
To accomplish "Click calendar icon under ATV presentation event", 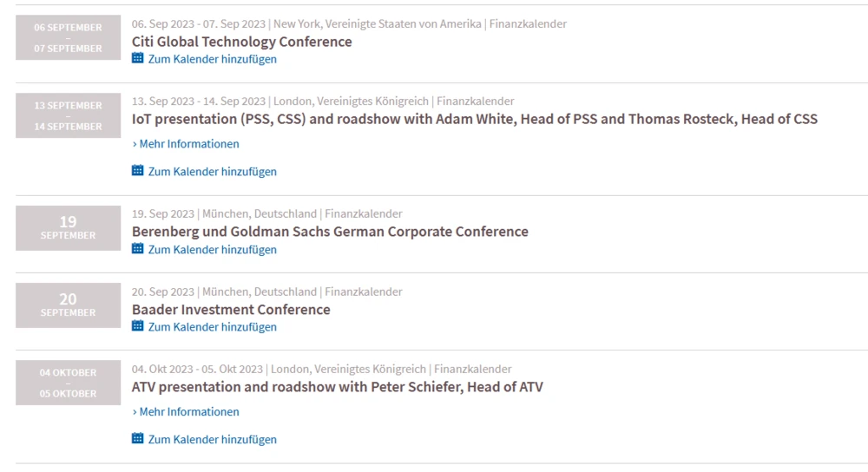I will [x=137, y=439].
